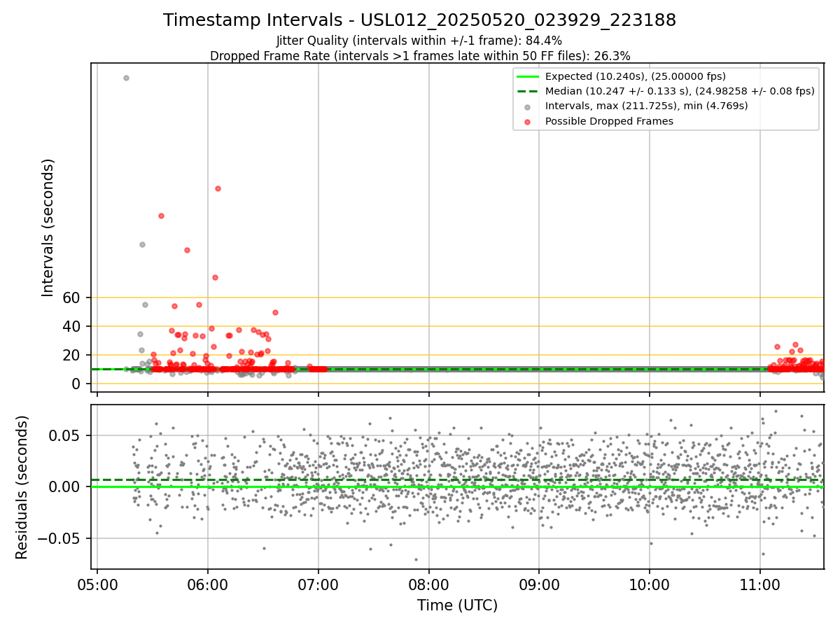Click the solid green line sample in the legend

[528, 77]
